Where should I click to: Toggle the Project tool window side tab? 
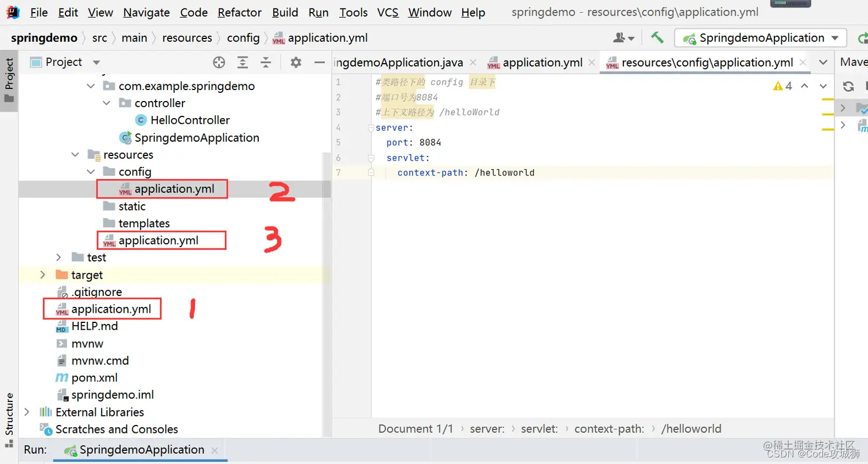coord(9,80)
